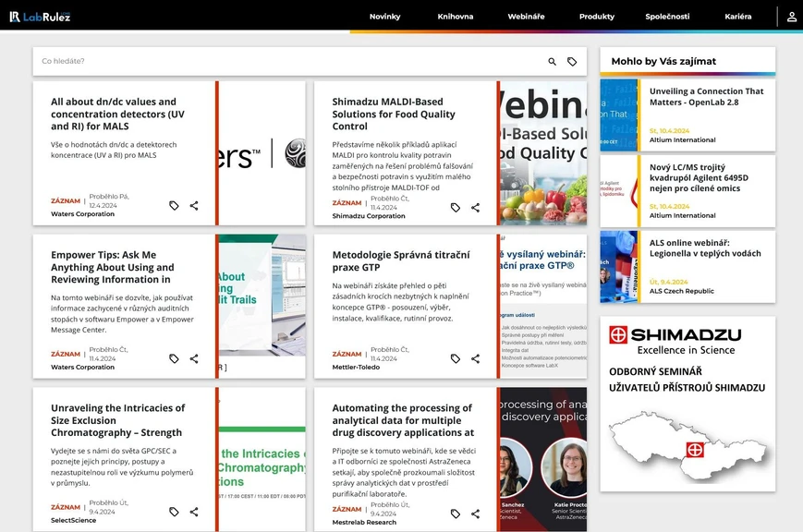Click the food image thumbnail of Shimadzu webinar
This screenshot has height=532, width=803.
click(x=543, y=153)
